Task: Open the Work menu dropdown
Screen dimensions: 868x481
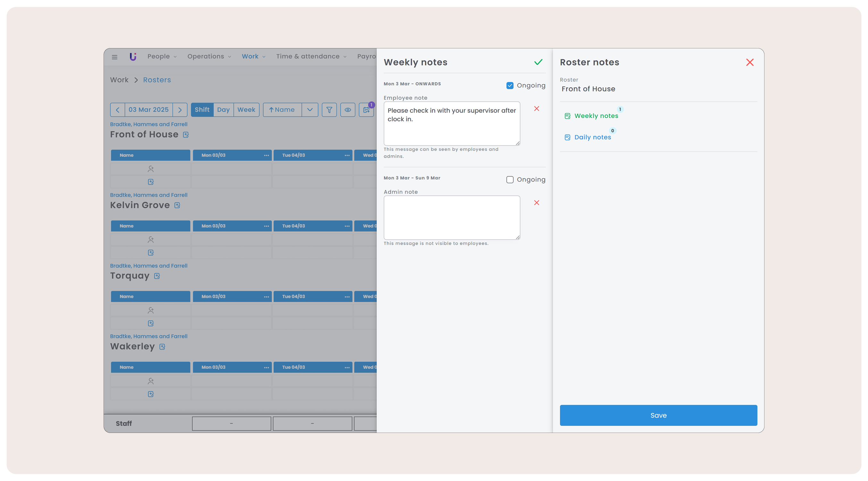Action: tap(254, 57)
